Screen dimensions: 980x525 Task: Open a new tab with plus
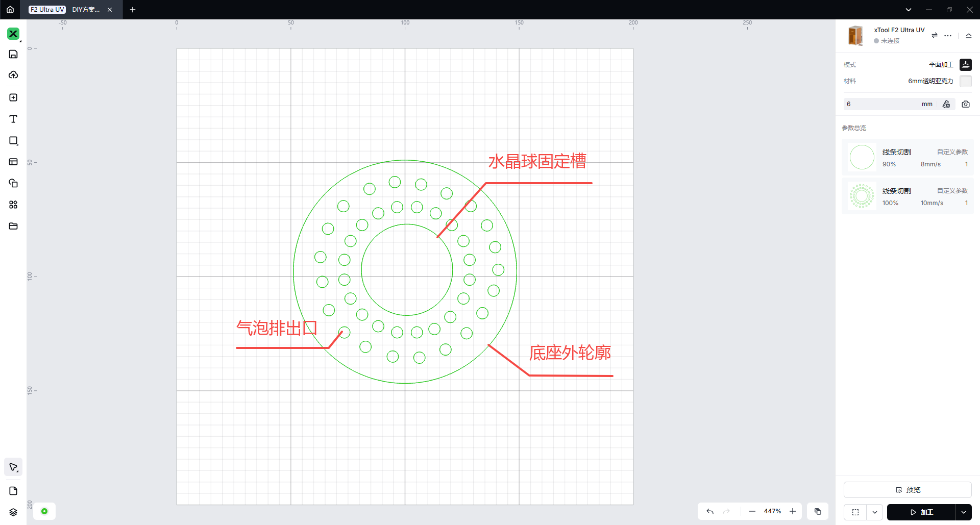pos(133,10)
